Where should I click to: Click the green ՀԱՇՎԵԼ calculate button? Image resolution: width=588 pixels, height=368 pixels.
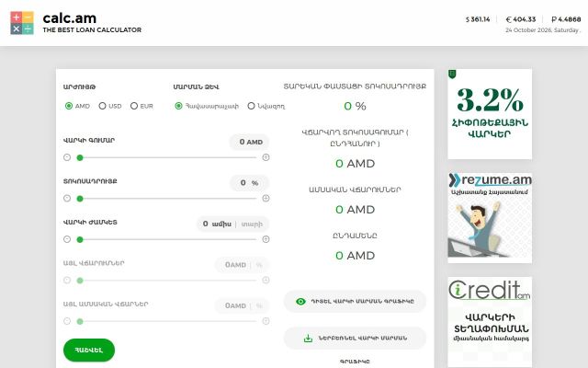89,350
